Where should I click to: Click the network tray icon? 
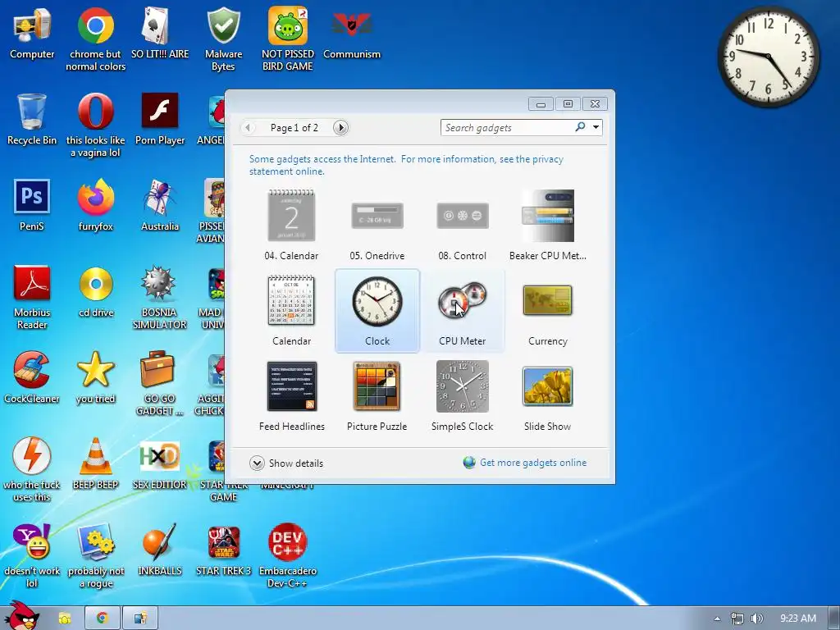click(x=737, y=619)
